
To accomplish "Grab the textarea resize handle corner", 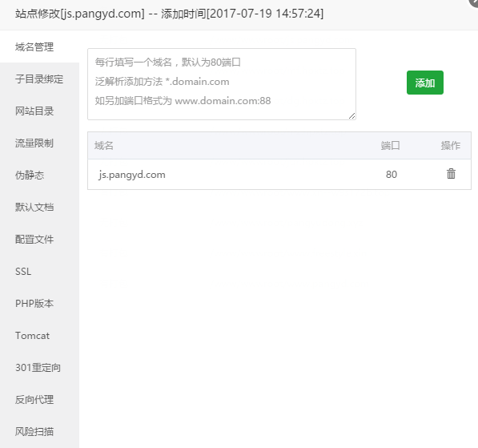I will [x=352, y=116].
